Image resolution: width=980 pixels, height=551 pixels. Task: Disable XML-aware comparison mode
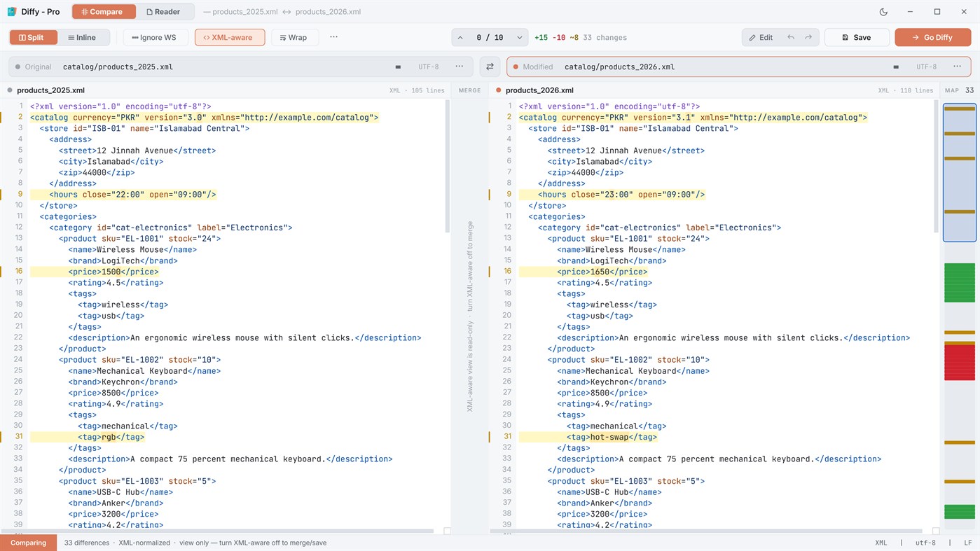coord(230,37)
